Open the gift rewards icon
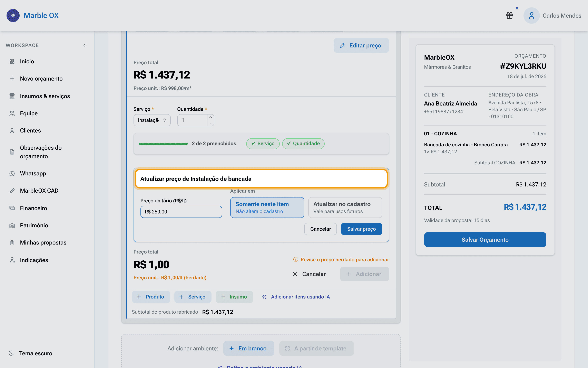The height and width of the screenshot is (368, 588). 510,16
